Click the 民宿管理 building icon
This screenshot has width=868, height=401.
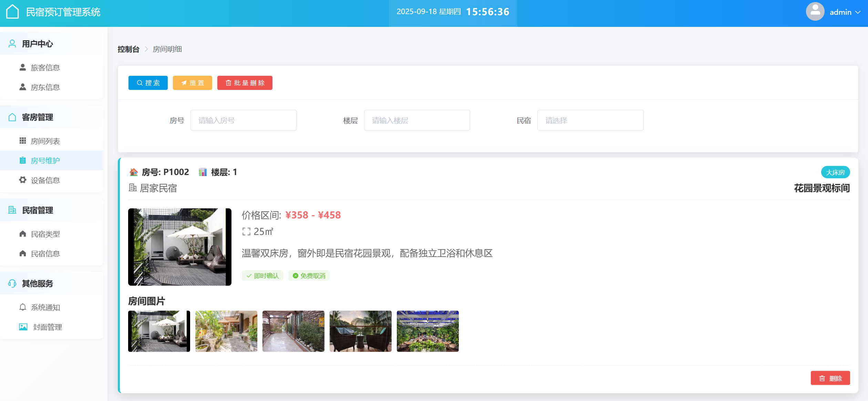click(x=12, y=210)
